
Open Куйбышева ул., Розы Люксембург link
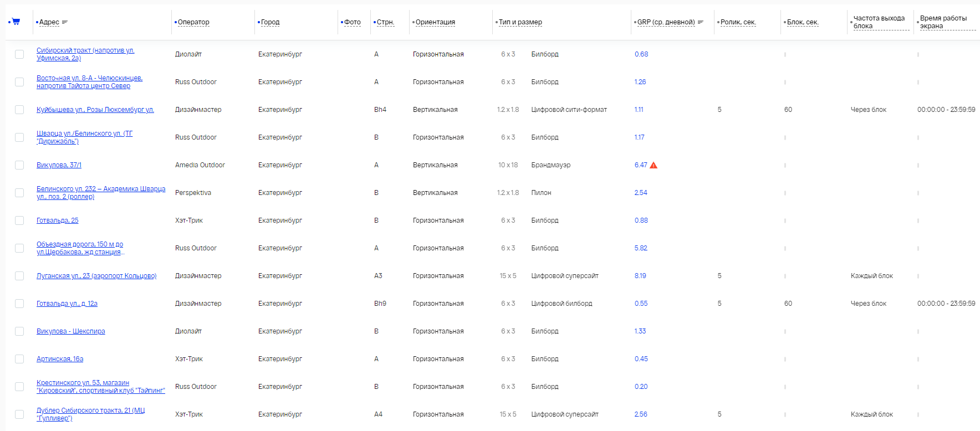95,110
